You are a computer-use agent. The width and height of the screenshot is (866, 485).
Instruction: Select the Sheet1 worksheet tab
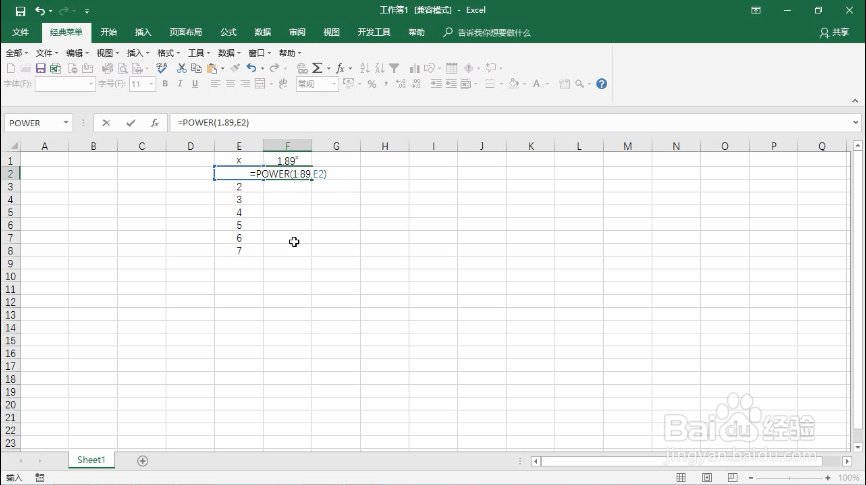(x=91, y=460)
